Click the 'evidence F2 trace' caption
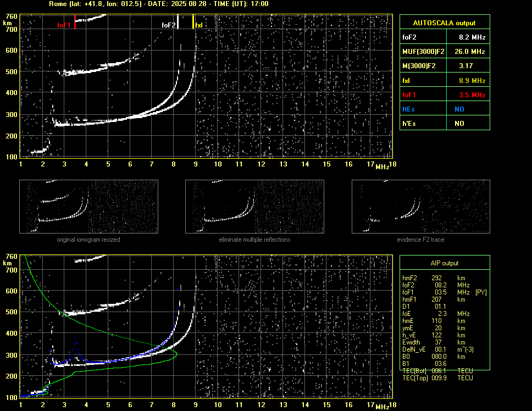Viewport: 532px width, 411px height. click(421, 240)
